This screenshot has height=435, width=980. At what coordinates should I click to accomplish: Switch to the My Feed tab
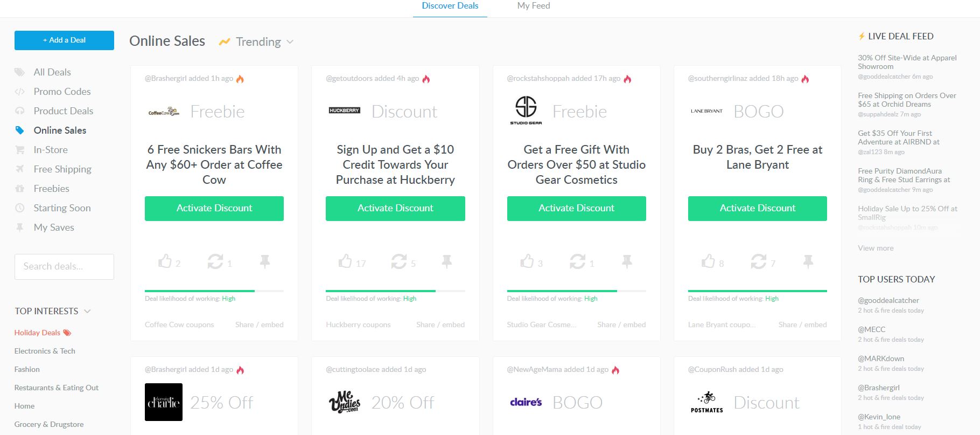pos(533,6)
